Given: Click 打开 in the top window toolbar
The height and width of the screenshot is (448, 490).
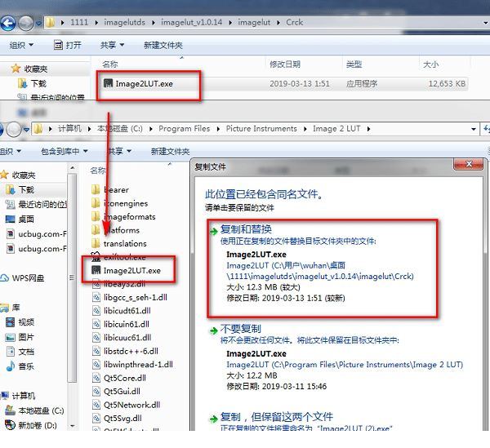Looking at the screenshot, I should tap(68, 45).
